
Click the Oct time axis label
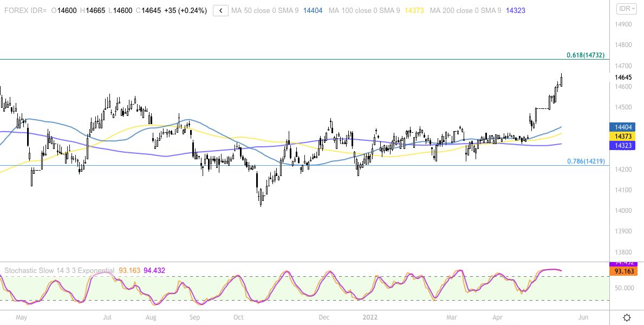[239, 317]
